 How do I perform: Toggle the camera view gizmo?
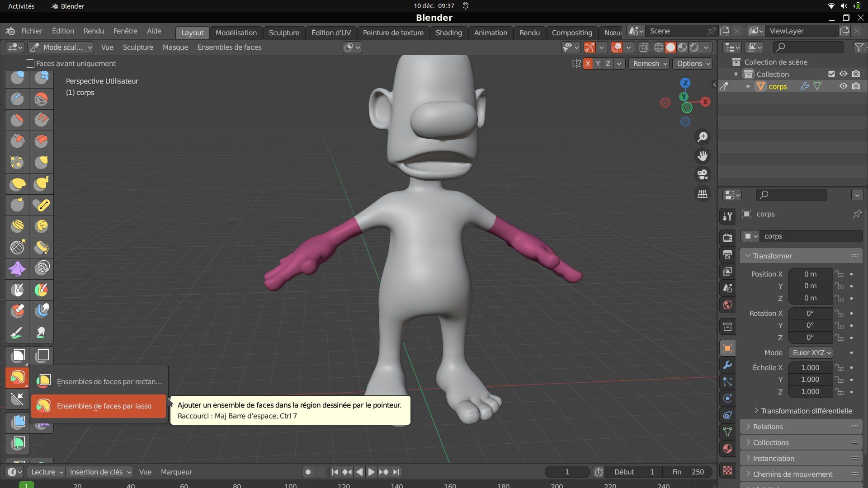(703, 175)
